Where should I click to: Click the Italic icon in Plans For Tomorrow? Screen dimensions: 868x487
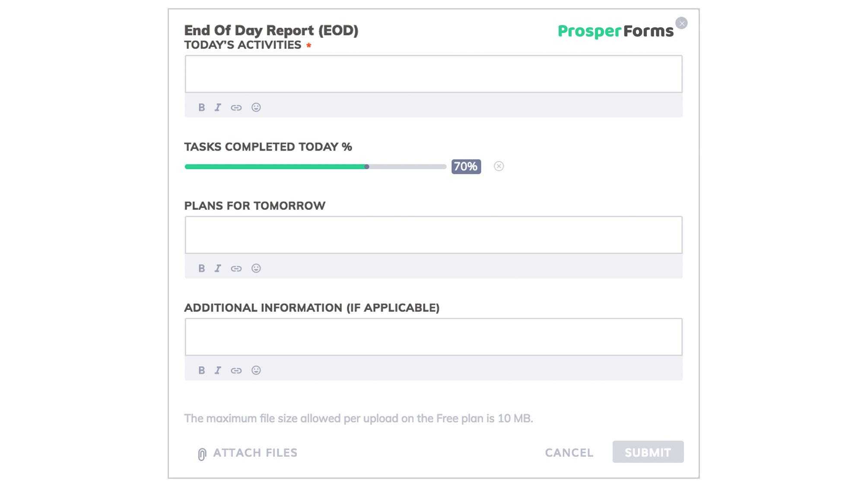point(218,268)
